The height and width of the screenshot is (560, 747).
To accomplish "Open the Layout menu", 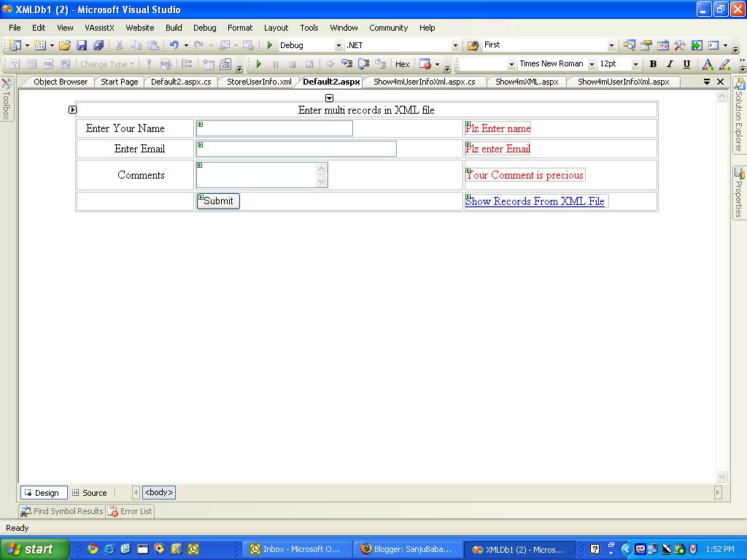I will tap(276, 28).
